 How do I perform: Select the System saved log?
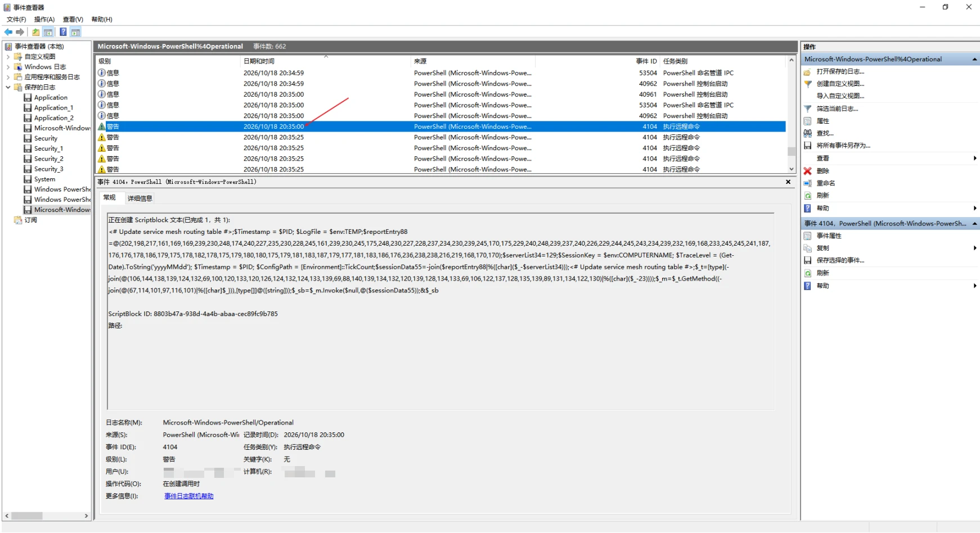coord(44,179)
